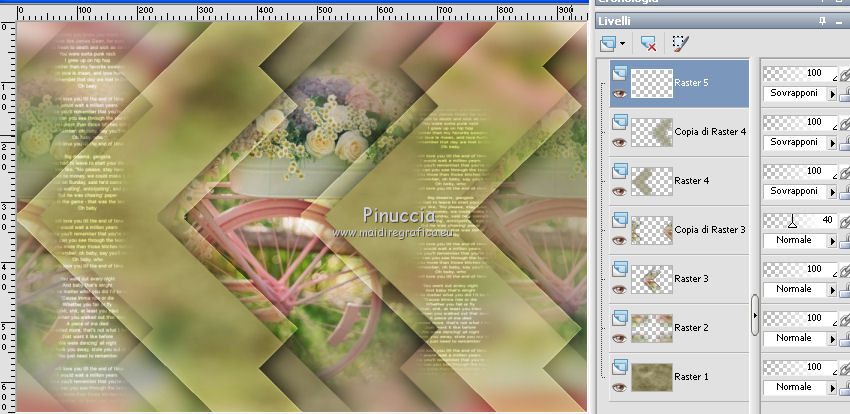The height and width of the screenshot is (414, 850).
Task: Click the link chain icon for Raster 2
Action: point(845,320)
